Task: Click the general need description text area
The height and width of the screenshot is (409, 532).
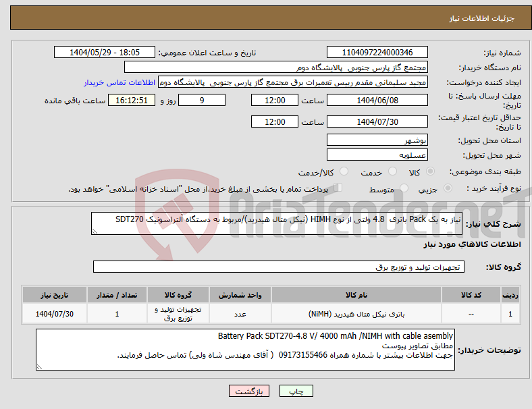Action: [277, 223]
